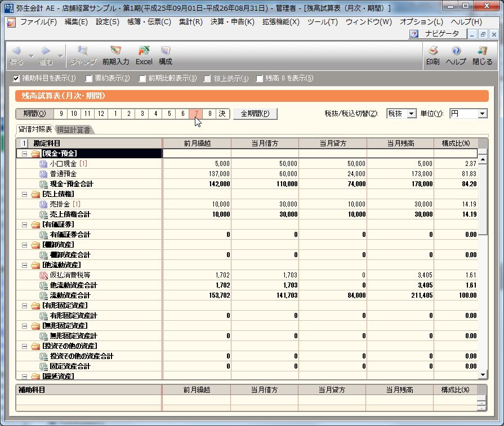
Task: Click the 現金・預金合計 total icon
Action: point(43,184)
